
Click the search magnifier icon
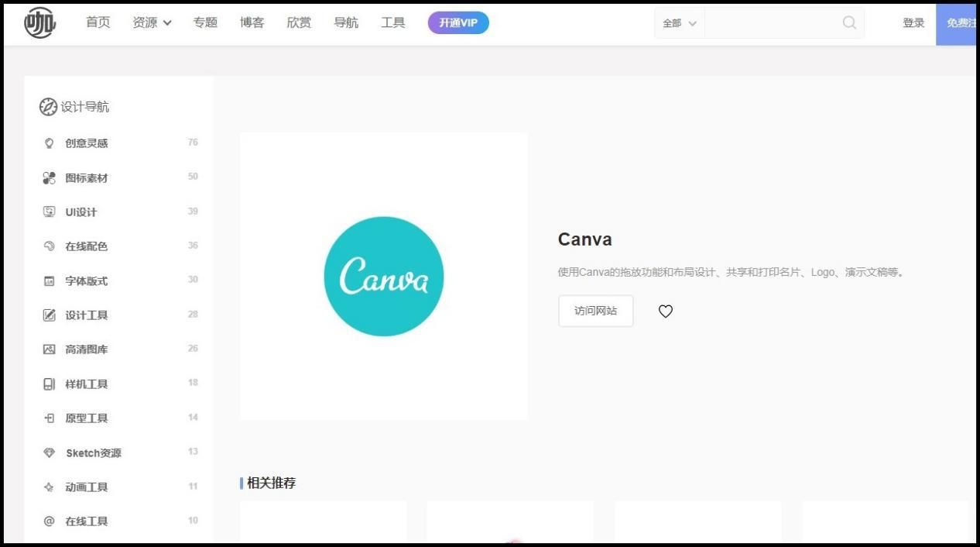849,22
